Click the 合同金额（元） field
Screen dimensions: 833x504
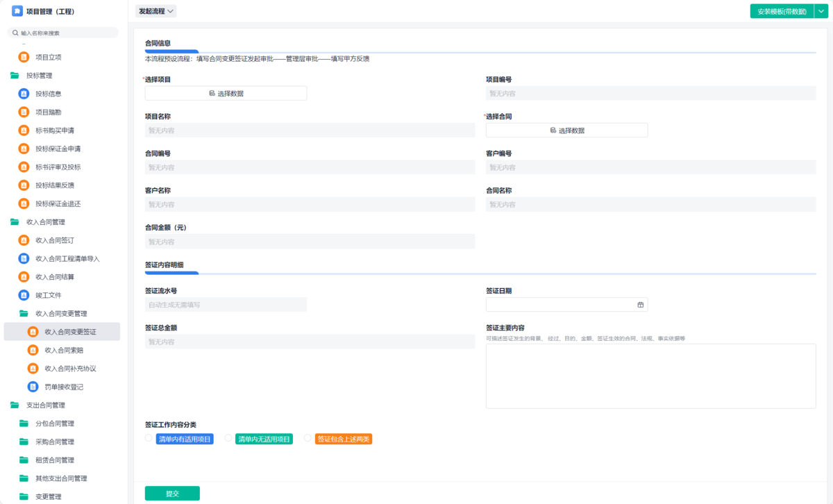coord(310,242)
